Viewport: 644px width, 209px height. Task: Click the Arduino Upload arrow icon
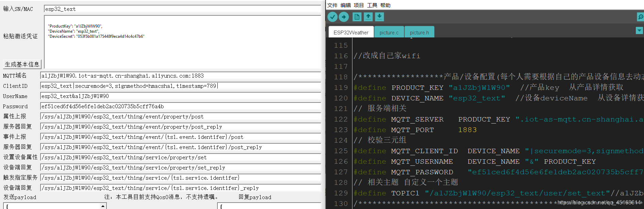pos(344,17)
